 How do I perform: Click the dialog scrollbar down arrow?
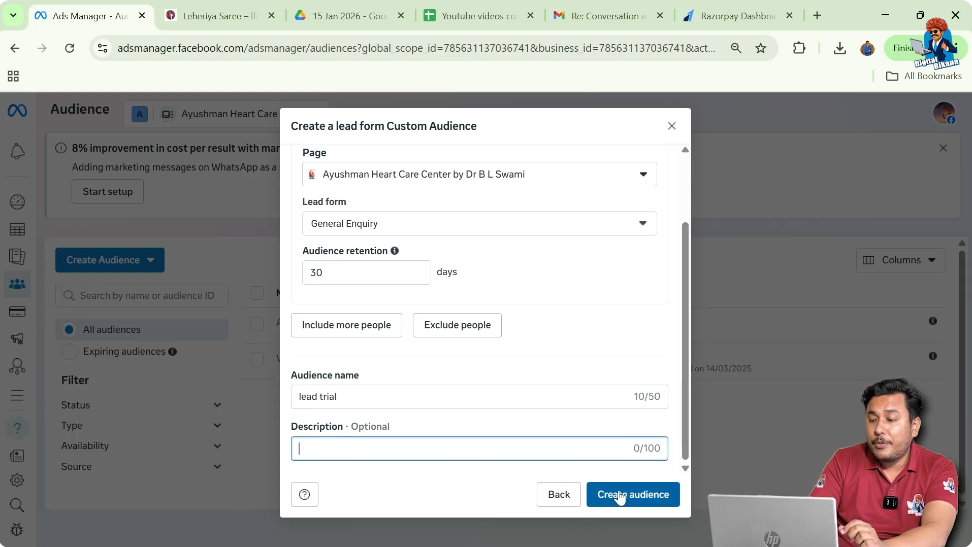685,468
